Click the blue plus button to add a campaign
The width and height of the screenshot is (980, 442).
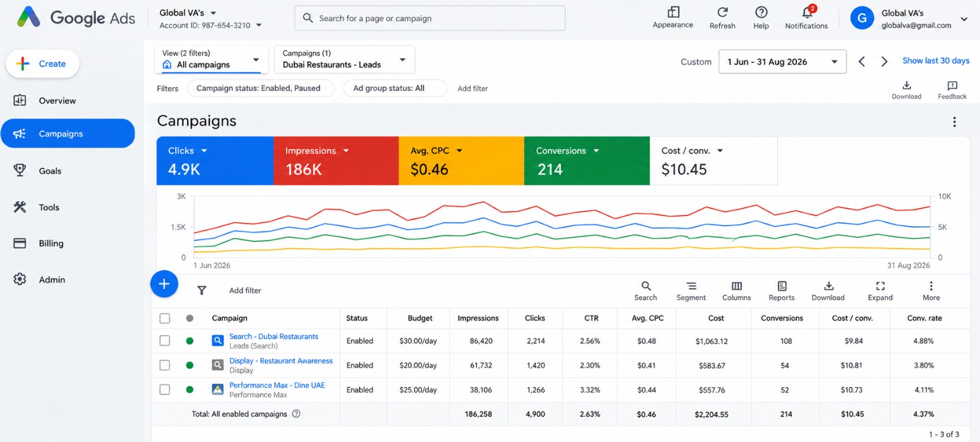click(164, 284)
